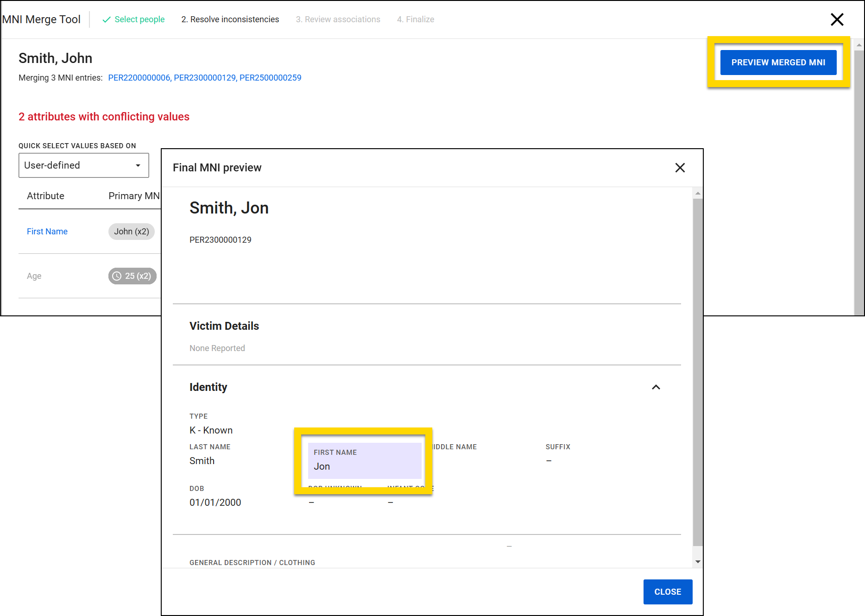This screenshot has width=865, height=616.
Task: Open the First Name attribute link
Action: point(47,231)
